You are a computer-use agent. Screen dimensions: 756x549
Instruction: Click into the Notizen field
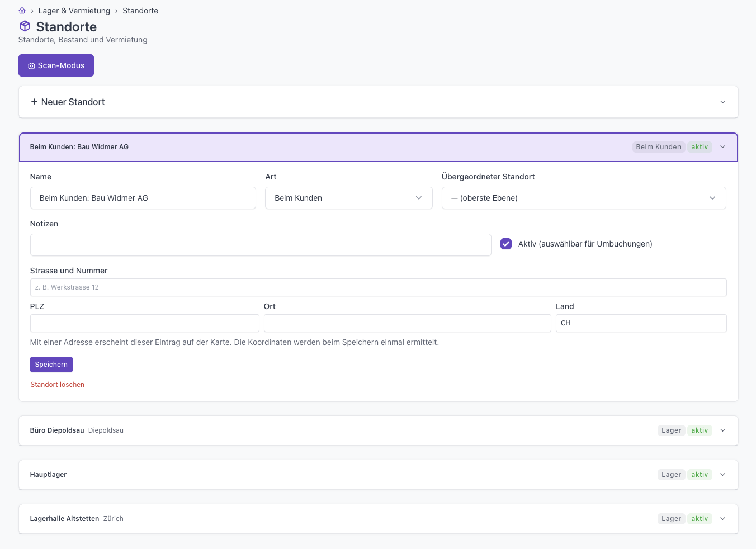click(x=261, y=245)
